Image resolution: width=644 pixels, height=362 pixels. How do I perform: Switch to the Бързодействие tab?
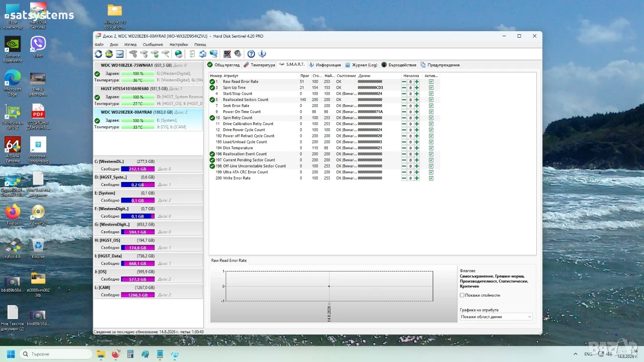click(399, 65)
